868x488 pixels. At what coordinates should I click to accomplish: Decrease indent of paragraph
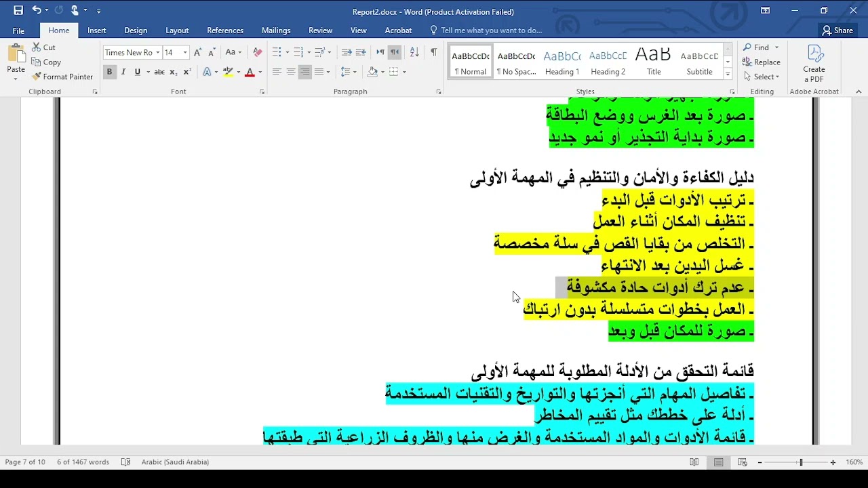coord(347,52)
